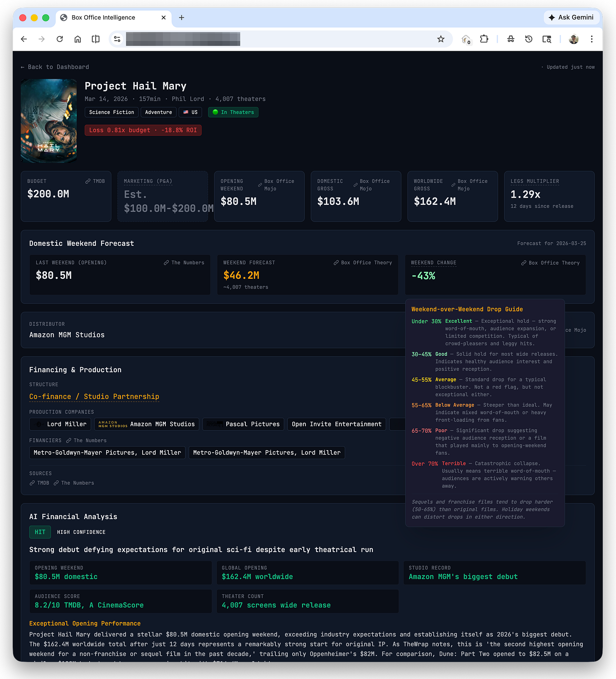Open The Numbers link on Last Weekend card
This screenshot has width=616, height=679.
point(184,263)
